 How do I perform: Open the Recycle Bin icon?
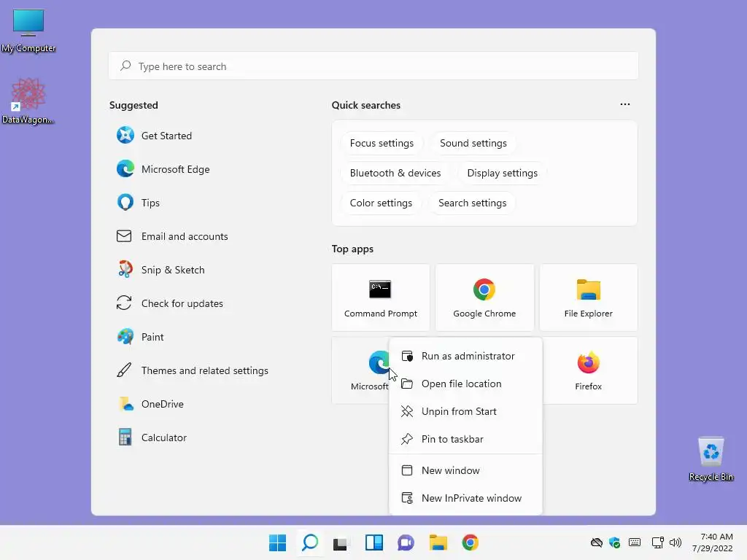(x=711, y=459)
